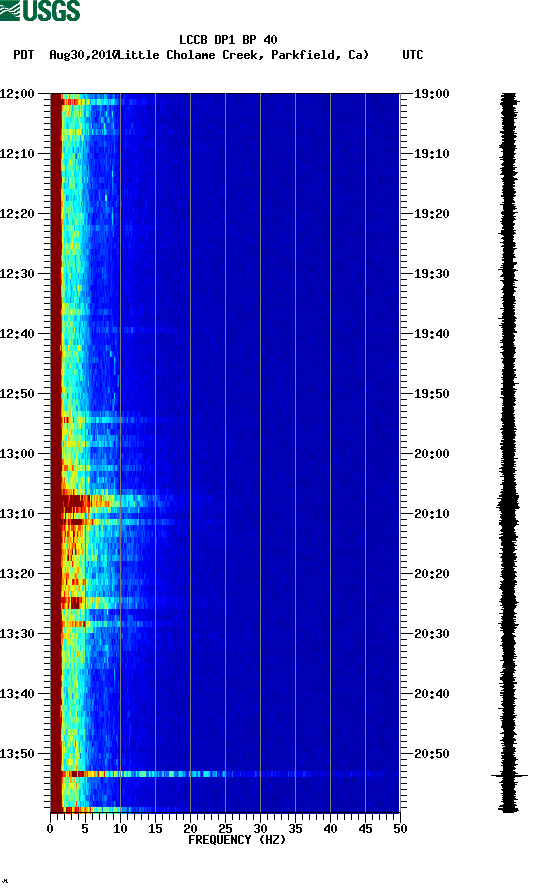Image resolution: width=552 pixels, height=892 pixels.
Task: Click the '20:10' UTC time label
Action: [431, 514]
